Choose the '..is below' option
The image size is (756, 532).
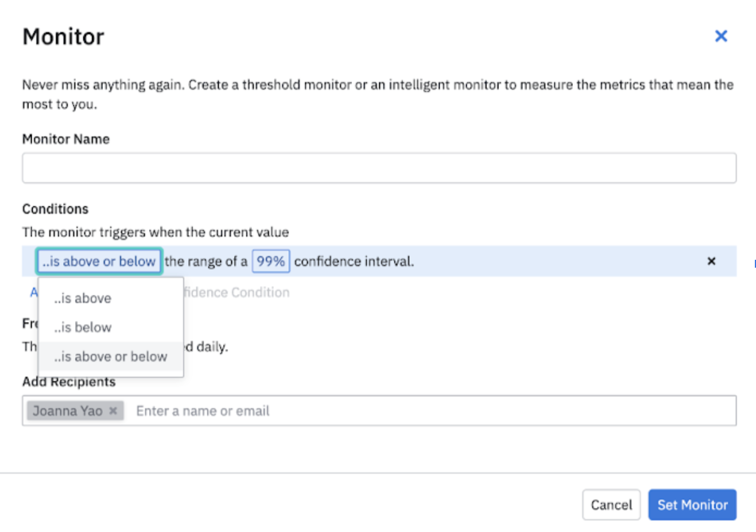83,328
